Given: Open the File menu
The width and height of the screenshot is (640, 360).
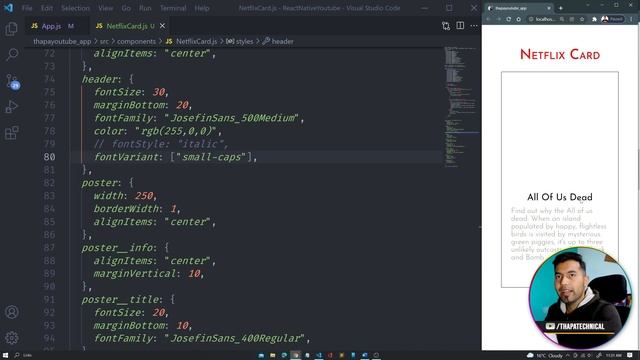Looking at the screenshot, I should (27, 8).
